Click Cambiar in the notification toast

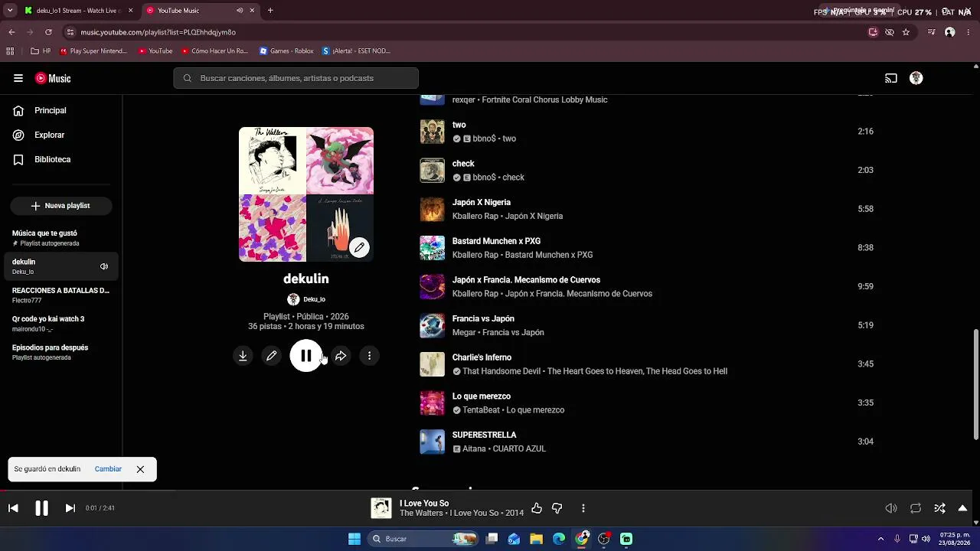tap(108, 469)
